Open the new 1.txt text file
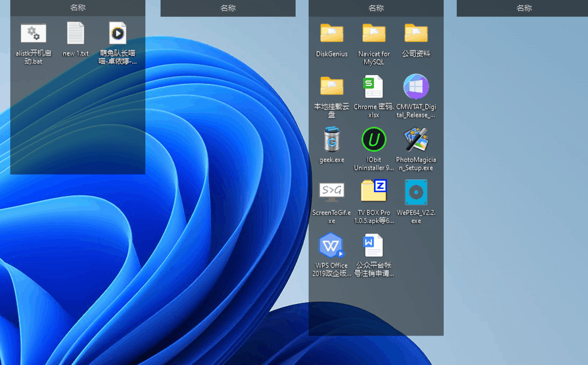588x365 pixels. pyautogui.click(x=75, y=33)
